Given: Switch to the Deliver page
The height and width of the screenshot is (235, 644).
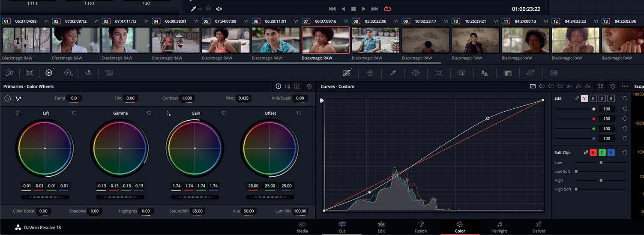Looking at the screenshot, I should tap(539, 227).
